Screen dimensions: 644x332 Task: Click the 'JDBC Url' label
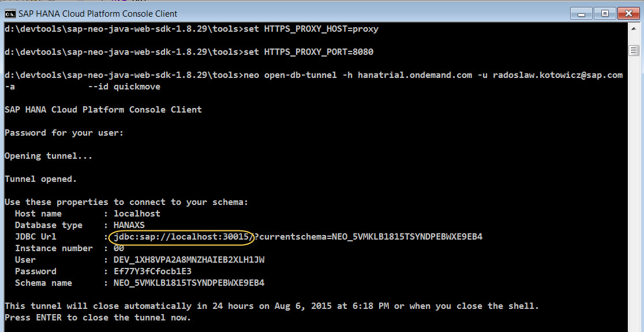tap(36, 237)
